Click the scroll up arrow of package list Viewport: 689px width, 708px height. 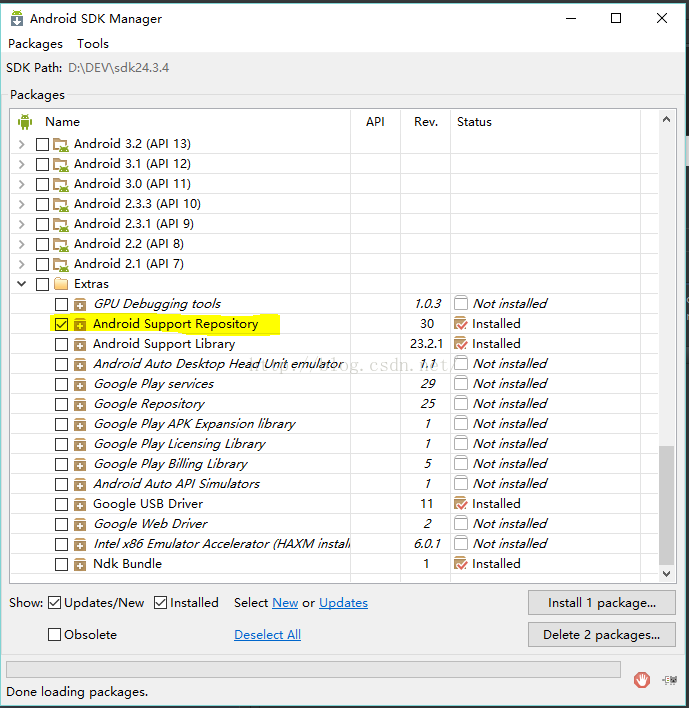[x=666, y=120]
